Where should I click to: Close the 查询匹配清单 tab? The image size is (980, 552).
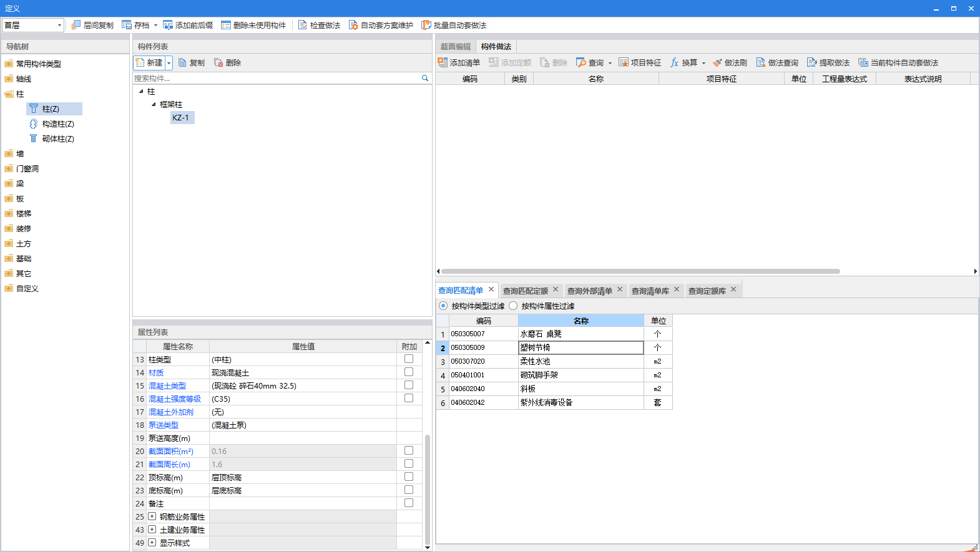click(x=491, y=289)
